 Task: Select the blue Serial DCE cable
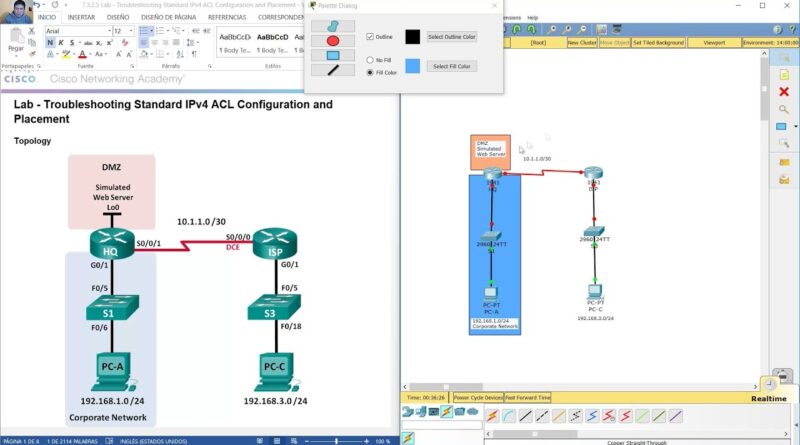click(x=592, y=416)
